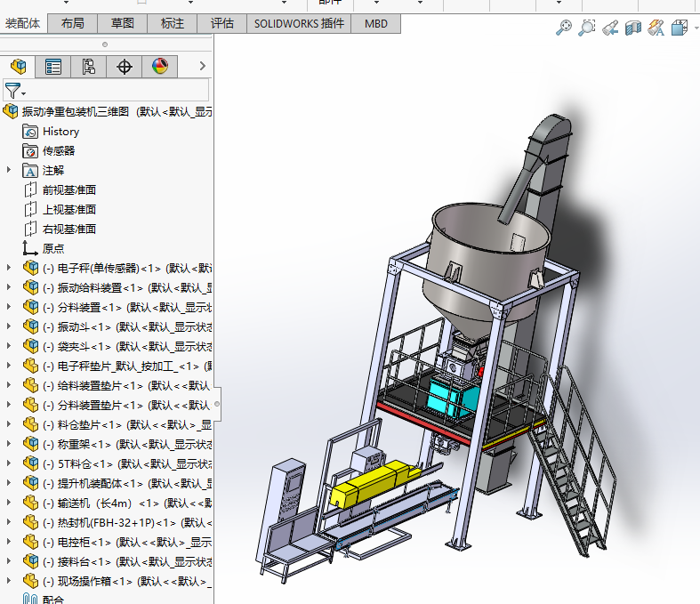
Task: Switch to the 草图 tab
Action: pyautogui.click(x=123, y=24)
